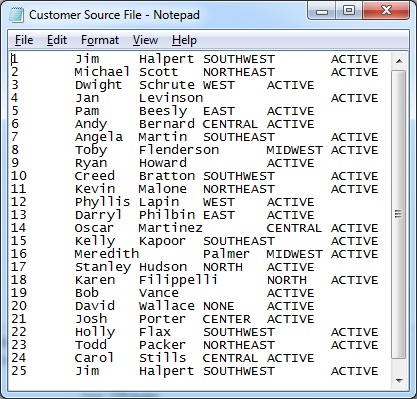Click the name Dwight in row 3

click(x=99, y=85)
